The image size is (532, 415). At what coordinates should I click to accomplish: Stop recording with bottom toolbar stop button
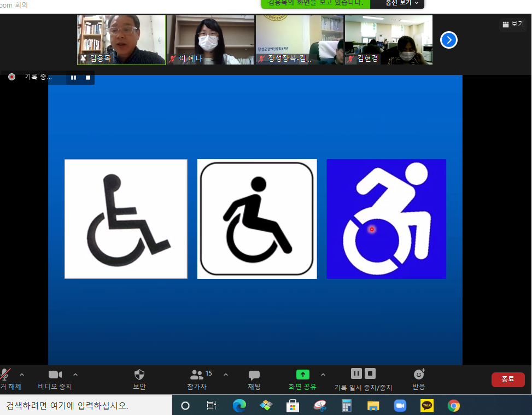(x=370, y=373)
